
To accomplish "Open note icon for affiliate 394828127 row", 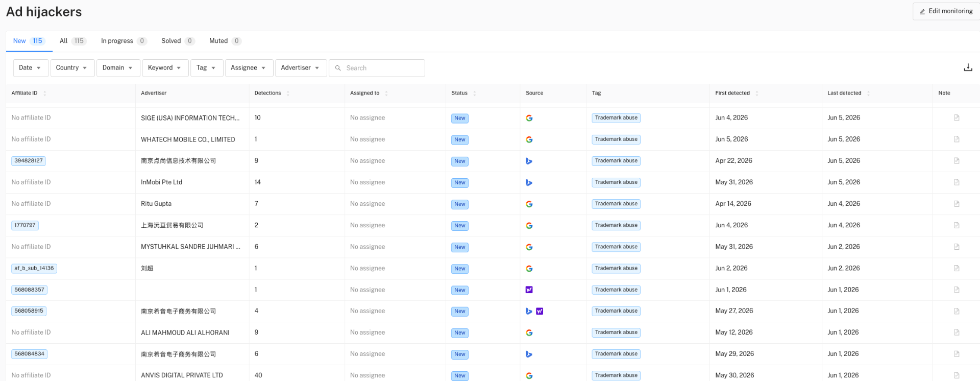I will point(957,161).
